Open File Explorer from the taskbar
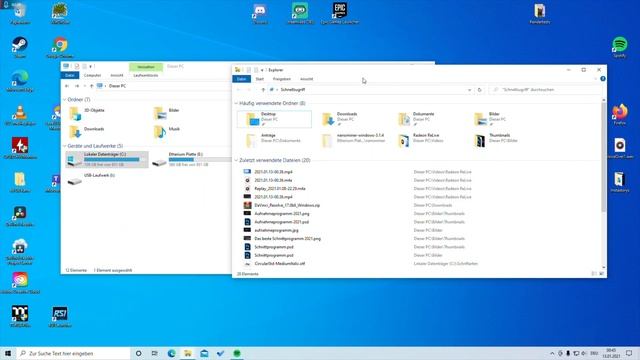640x360 pixels. click(x=188, y=353)
